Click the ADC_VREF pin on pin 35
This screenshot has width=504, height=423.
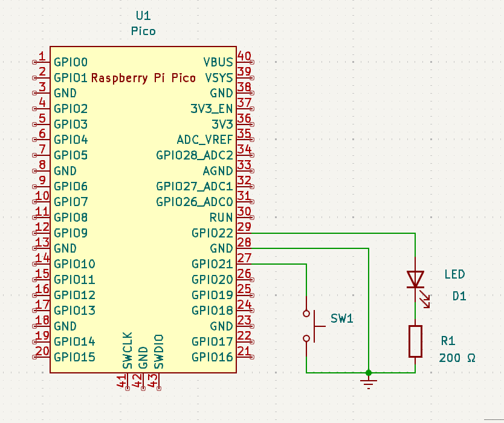[245, 140]
